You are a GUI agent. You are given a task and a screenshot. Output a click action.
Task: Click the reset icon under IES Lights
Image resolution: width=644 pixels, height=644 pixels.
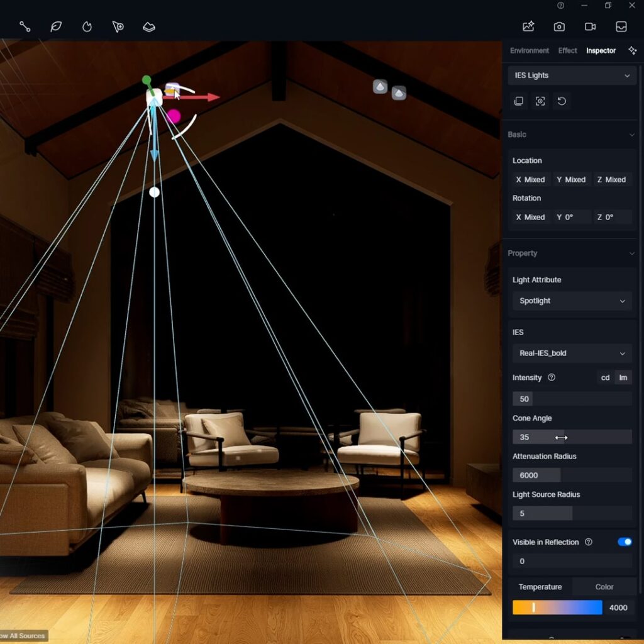click(x=562, y=101)
